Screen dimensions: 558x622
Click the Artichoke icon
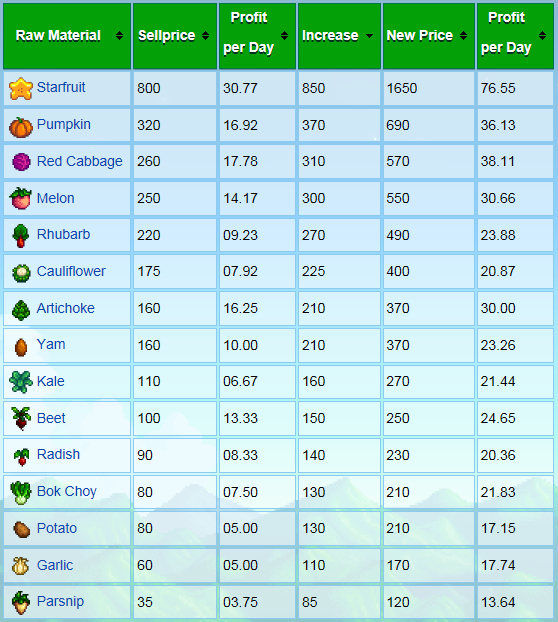click(x=21, y=310)
